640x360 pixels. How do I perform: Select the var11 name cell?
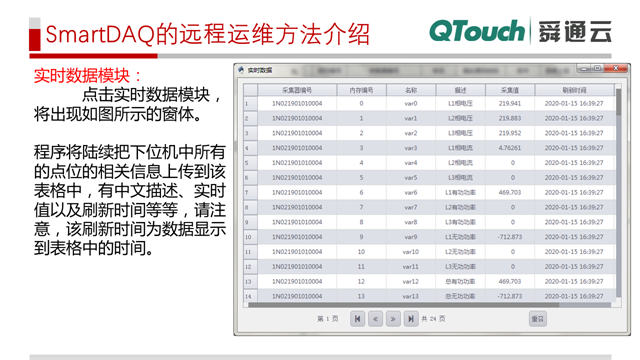click(x=411, y=267)
